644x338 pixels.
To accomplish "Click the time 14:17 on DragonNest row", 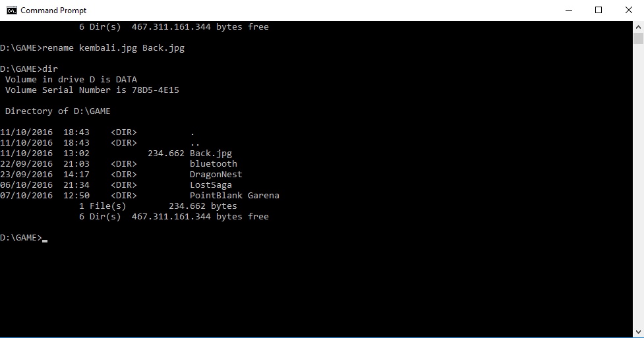I will click(x=76, y=175).
